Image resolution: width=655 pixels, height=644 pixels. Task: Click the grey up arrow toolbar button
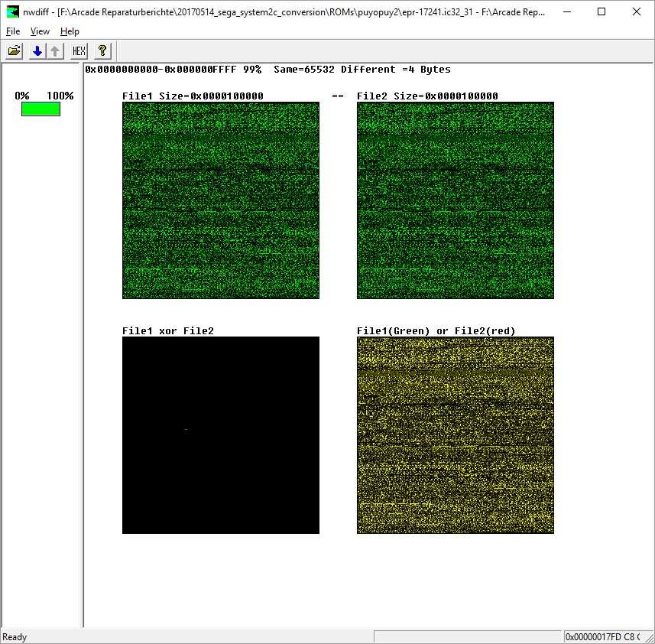pos(55,51)
